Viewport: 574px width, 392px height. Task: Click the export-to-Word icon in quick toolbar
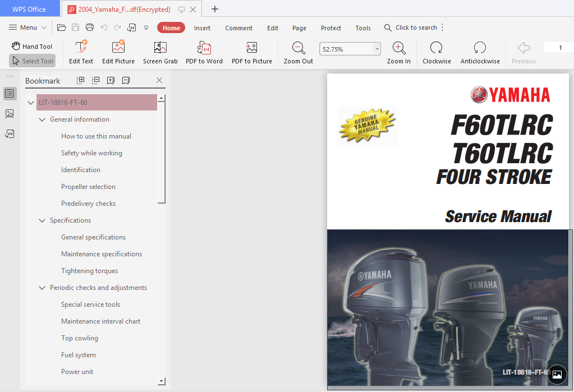(x=132, y=27)
